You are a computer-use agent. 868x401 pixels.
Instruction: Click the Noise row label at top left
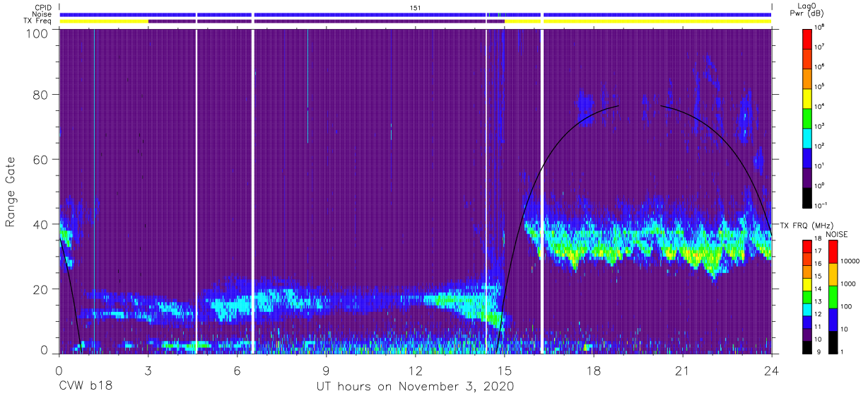point(42,14)
